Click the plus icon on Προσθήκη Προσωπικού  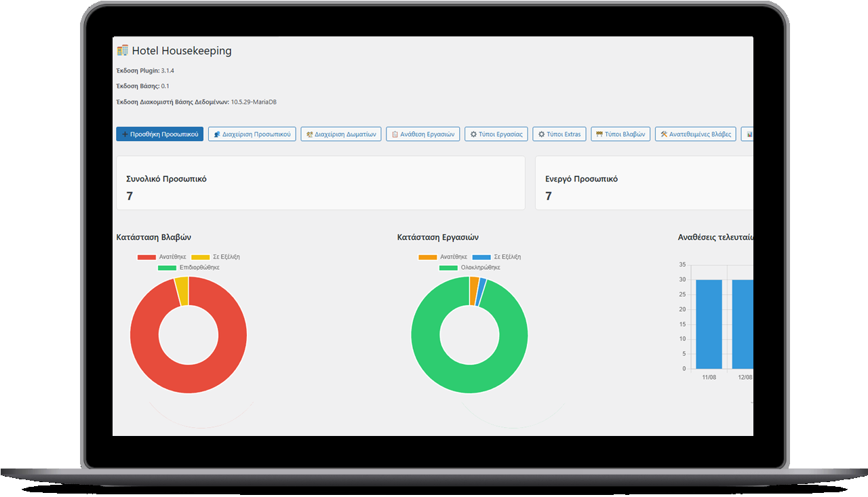click(125, 134)
